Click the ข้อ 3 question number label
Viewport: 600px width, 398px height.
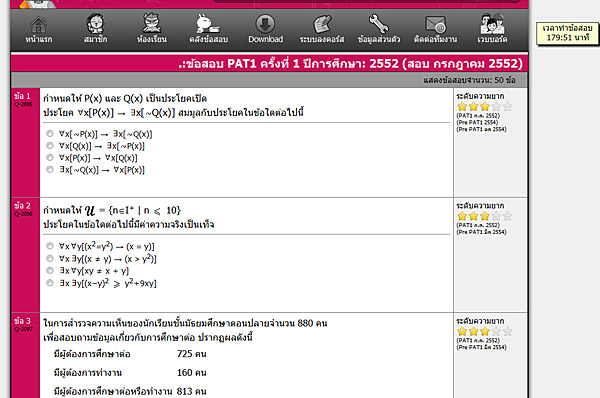[x=22, y=321]
